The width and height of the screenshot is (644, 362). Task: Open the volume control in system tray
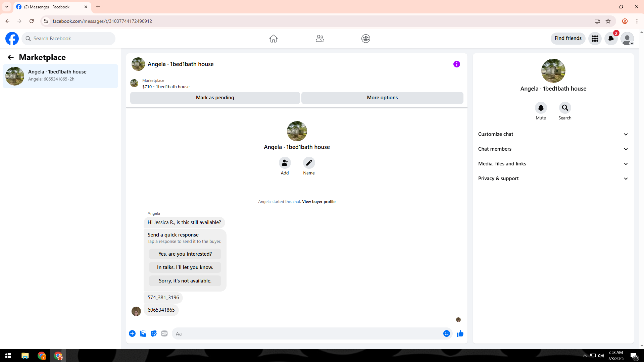(601, 356)
